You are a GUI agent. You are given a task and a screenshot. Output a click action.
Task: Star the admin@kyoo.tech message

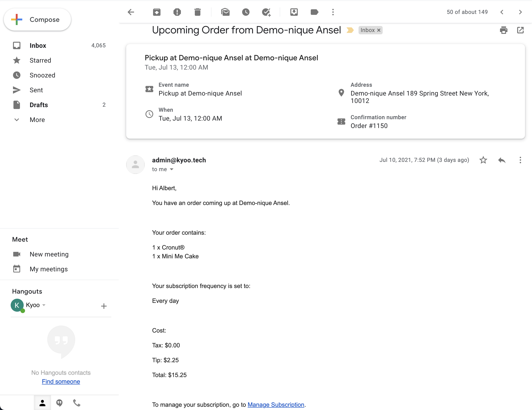tap(483, 160)
